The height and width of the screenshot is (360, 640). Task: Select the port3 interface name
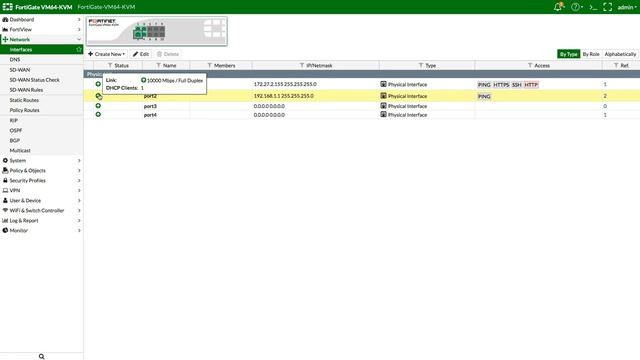[x=150, y=106]
